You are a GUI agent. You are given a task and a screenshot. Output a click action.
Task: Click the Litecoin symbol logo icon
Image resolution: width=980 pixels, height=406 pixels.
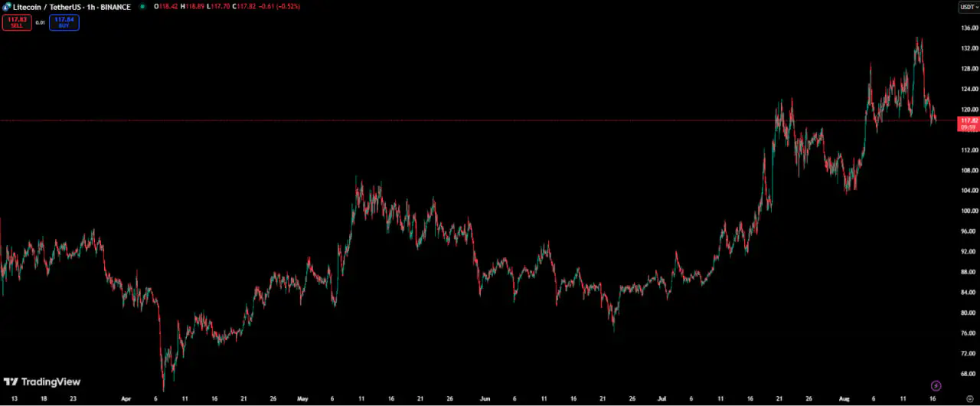(7, 6)
